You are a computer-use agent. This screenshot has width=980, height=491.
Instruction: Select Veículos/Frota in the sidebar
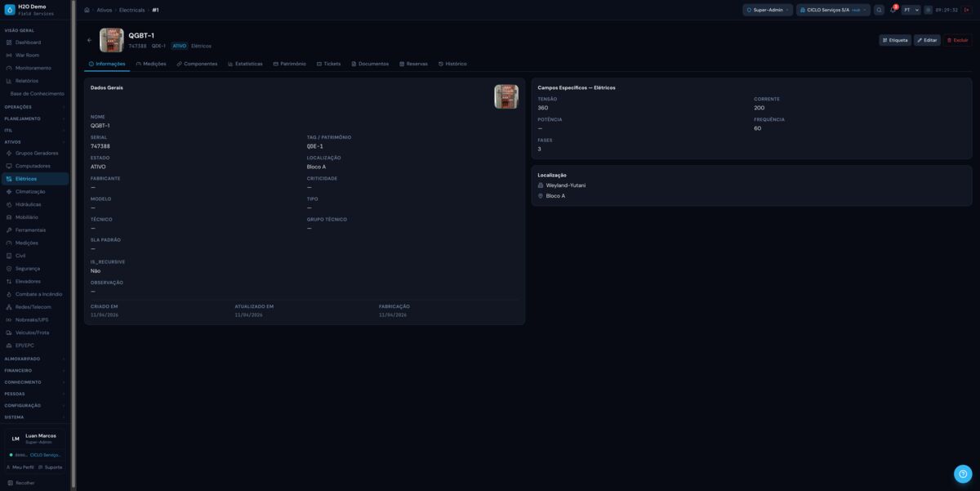32,333
